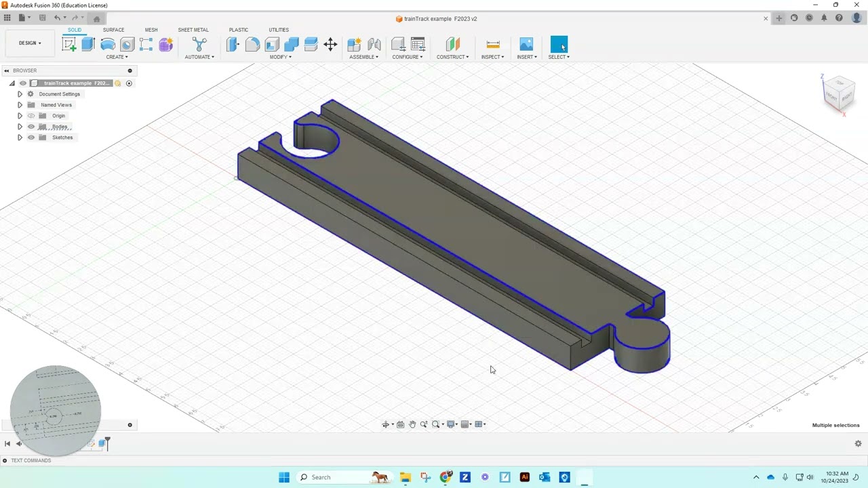This screenshot has height=488, width=868.
Task: Click the Look At icon in navigation bar
Action: (400, 424)
